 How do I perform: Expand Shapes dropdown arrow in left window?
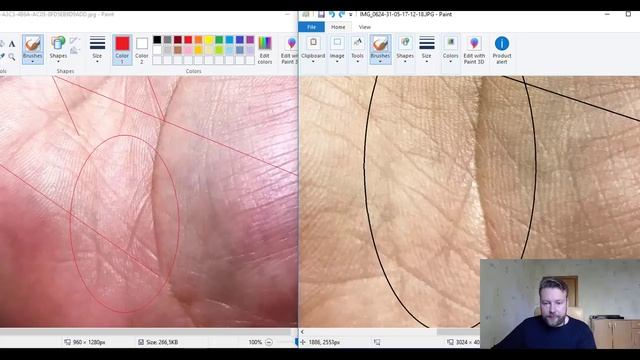pos(58,62)
